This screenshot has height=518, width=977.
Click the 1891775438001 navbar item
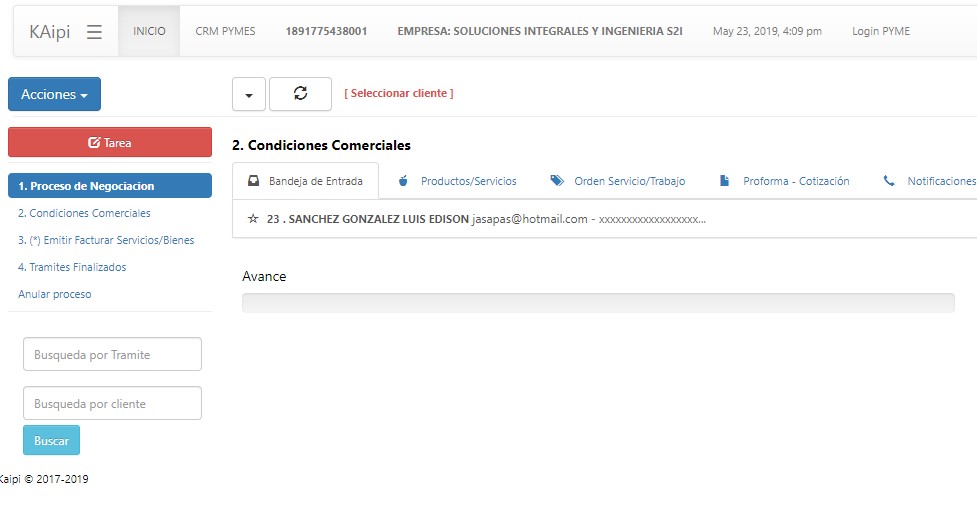point(326,31)
